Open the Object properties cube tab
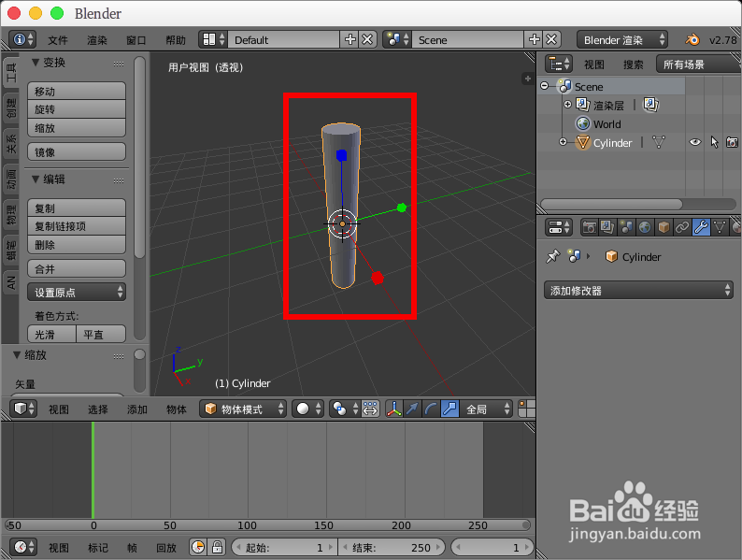Screen dimensions: 742x560 [x=664, y=227]
